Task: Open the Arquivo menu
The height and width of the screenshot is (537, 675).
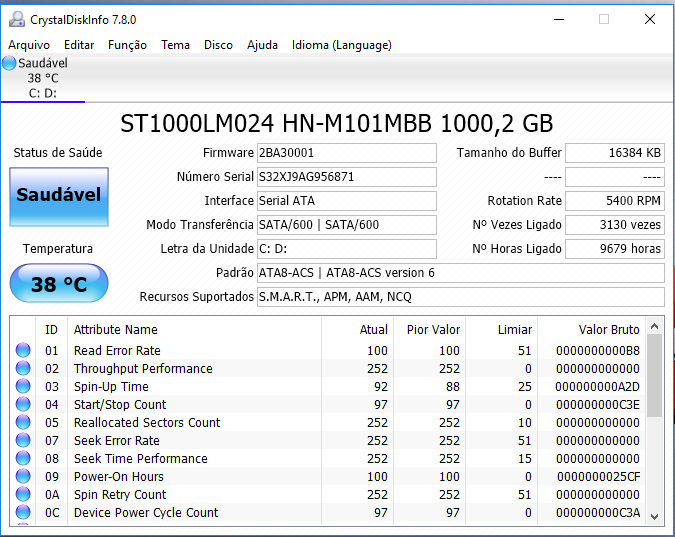Action: click(x=29, y=45)
